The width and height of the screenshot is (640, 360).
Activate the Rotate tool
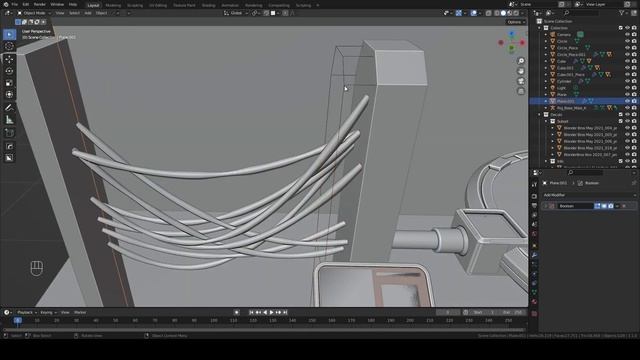9,71
